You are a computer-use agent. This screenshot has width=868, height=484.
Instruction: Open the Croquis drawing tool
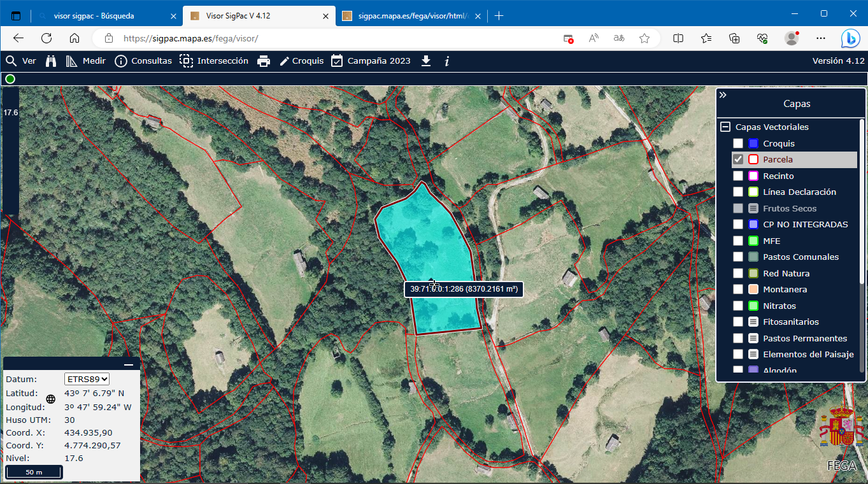pyautogui.click(x=302, y=61)
